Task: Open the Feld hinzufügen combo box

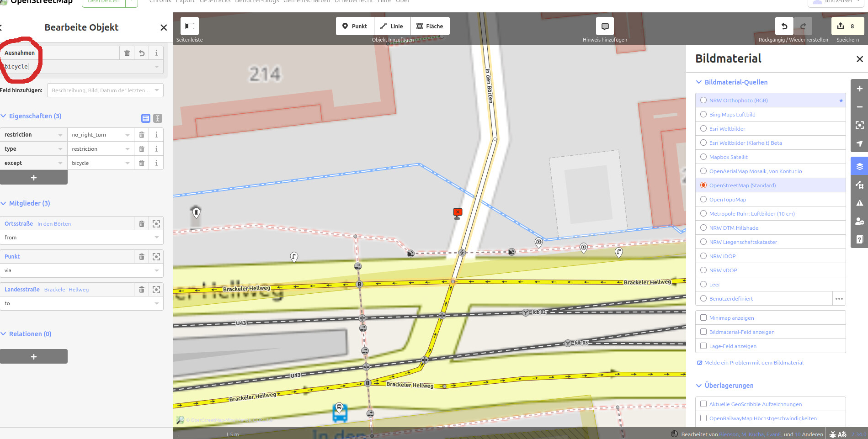Action: [x=105, y=90]
